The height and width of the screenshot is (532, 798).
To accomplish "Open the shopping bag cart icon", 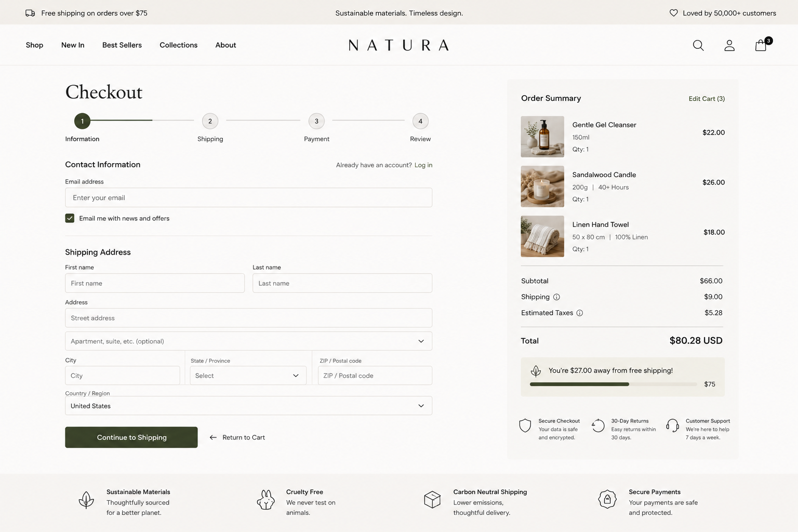I will pyautogui.click(x=761, y=45).
